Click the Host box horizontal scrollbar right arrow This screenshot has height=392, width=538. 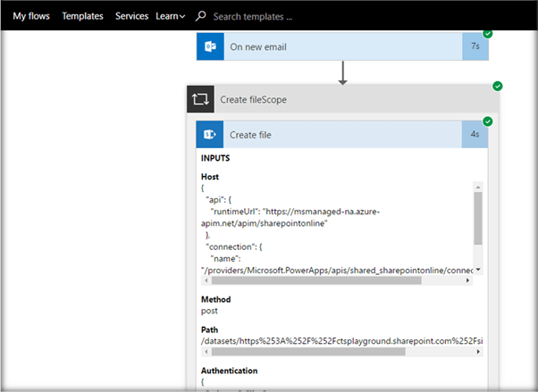pyautogui.click(x=467, y=279)
